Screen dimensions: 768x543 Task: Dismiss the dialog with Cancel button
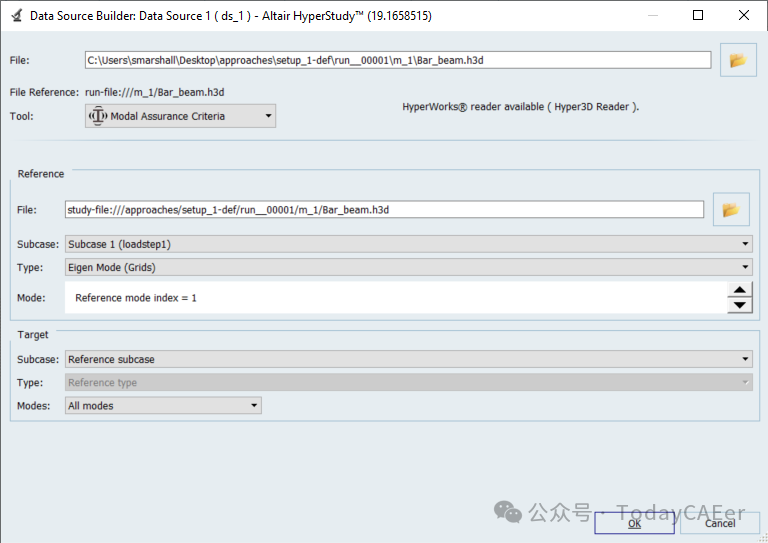(720, 523)
